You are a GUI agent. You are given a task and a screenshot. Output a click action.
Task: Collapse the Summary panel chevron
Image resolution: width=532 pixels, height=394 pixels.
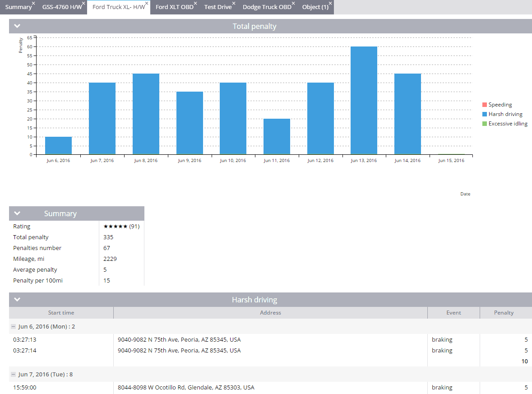point(17,213)
